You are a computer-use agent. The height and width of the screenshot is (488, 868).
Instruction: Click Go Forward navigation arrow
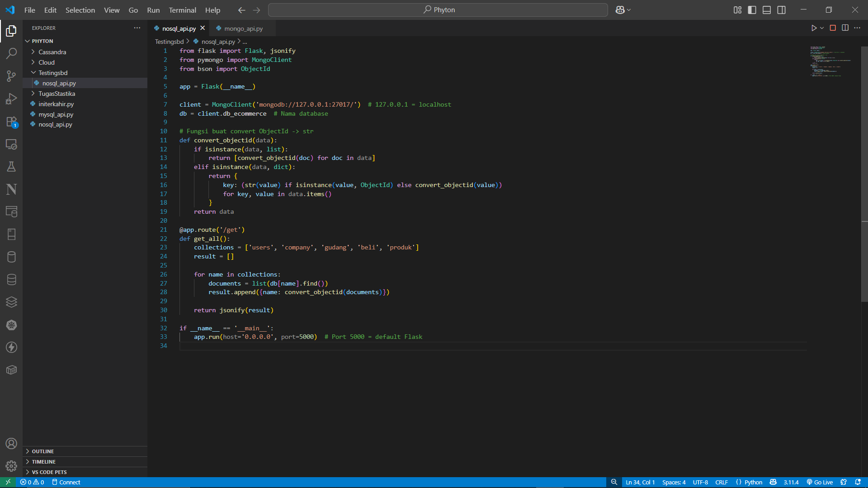click(256, 10)
